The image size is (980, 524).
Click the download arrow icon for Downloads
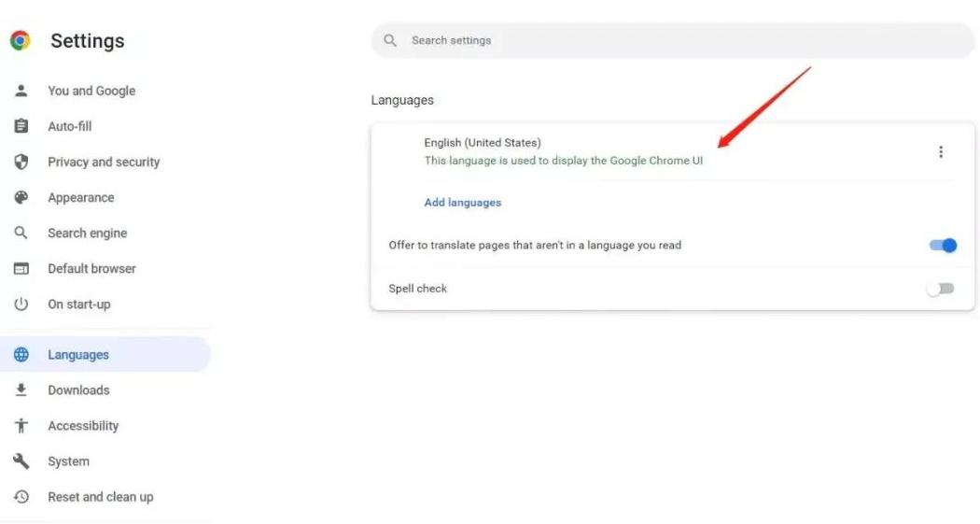point(21,390)
